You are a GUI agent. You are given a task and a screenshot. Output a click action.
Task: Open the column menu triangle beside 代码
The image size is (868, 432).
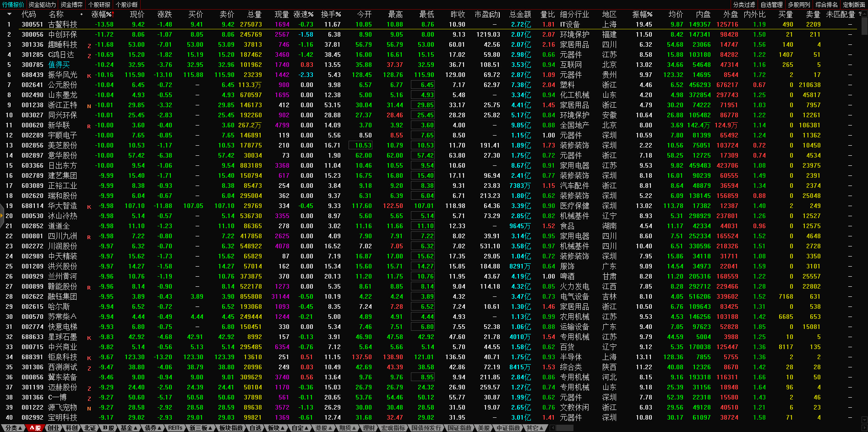pos(9,14)
